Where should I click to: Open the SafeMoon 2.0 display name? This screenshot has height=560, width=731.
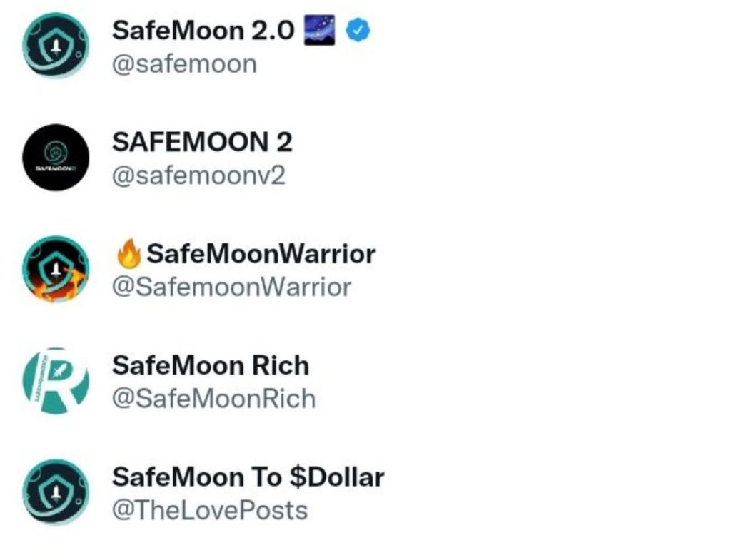click(203, 30)
